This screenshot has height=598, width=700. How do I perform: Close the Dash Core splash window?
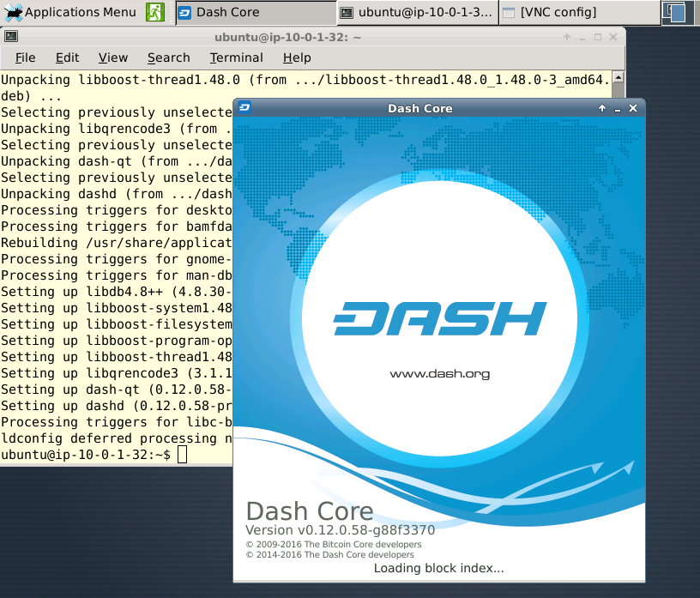[633, 108]
